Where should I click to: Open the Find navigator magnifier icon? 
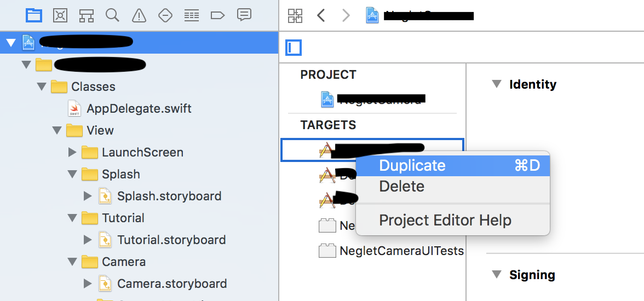[113, 16]
